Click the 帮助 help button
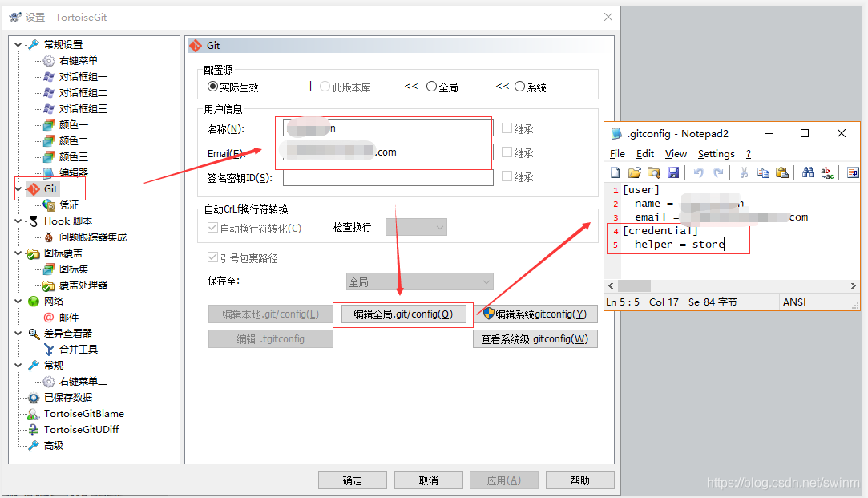Image resolution: width=868 pixels, height=498 pixels. (x=580, y=480)
